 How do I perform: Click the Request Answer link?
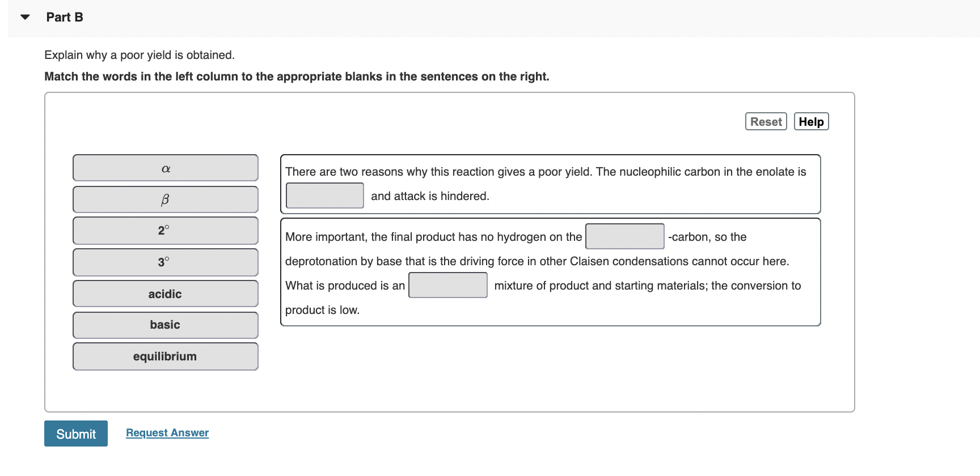point(167,433)
